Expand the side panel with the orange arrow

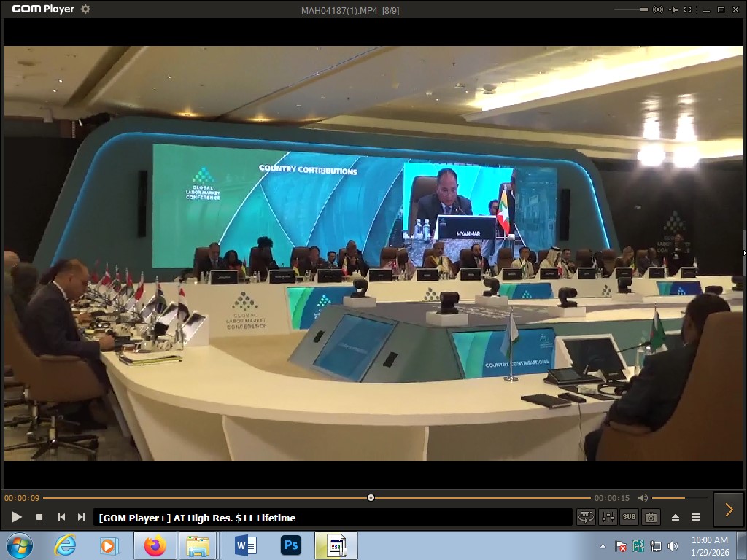[x=728, y=510]
